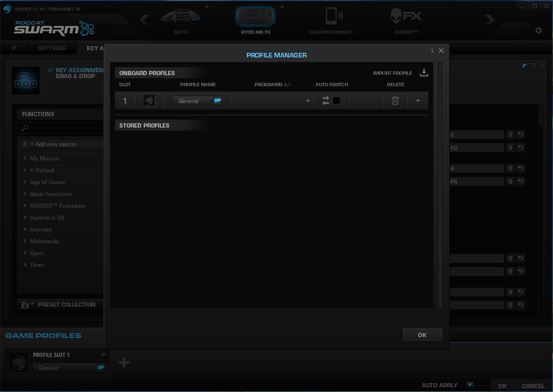
Task: Open the Swarm Connect device tab
Action: [x=331, y=21]
